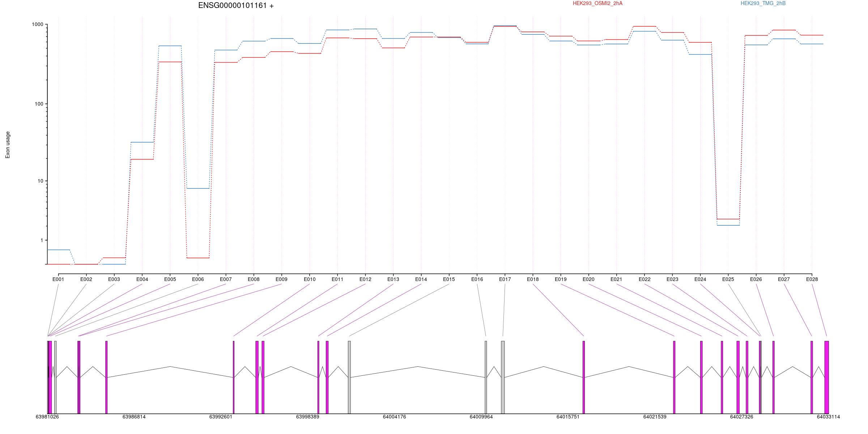Click the magenta exon block linked to E009
Image resolution: width=868 pixels, height=434 pixels.
(106, 377)
